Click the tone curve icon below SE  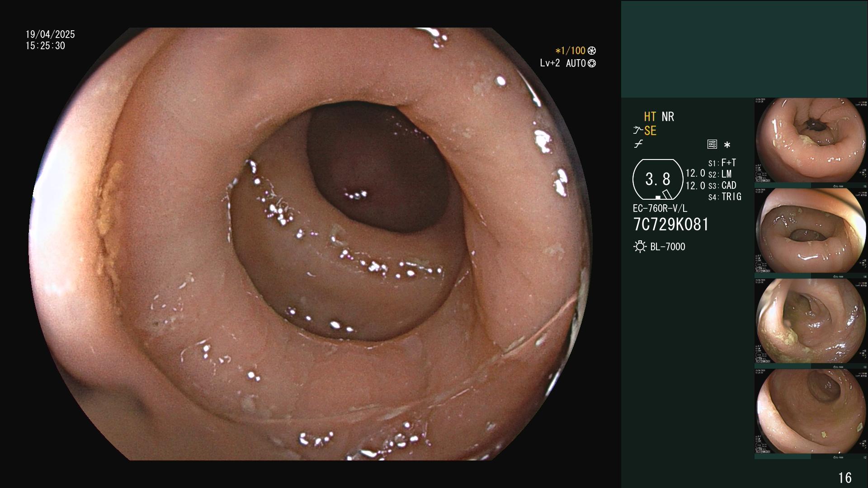[x=638, y=144]
